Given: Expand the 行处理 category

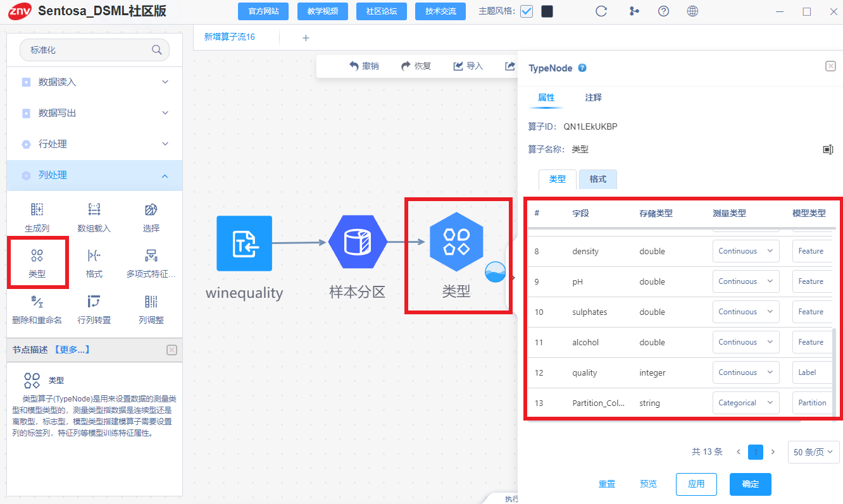Looking at the screenshot, I should click(95, 144).
